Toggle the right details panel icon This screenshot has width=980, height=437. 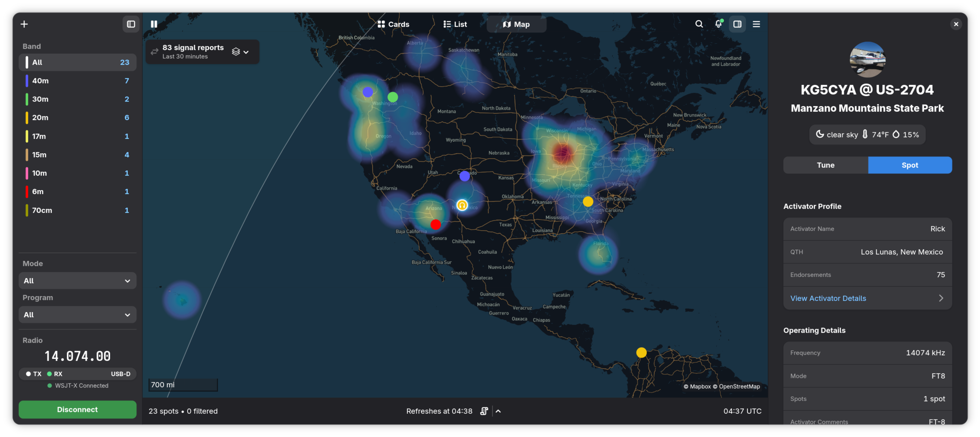(737, 24)
